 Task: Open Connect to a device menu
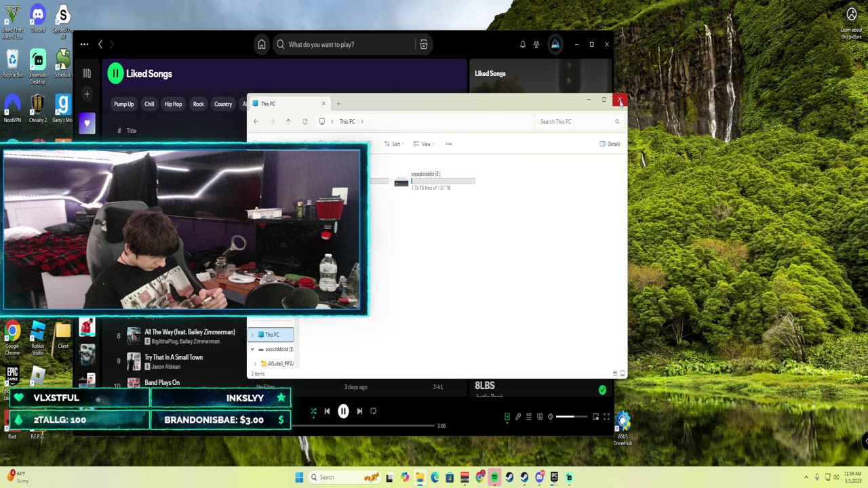pos(540,417)
